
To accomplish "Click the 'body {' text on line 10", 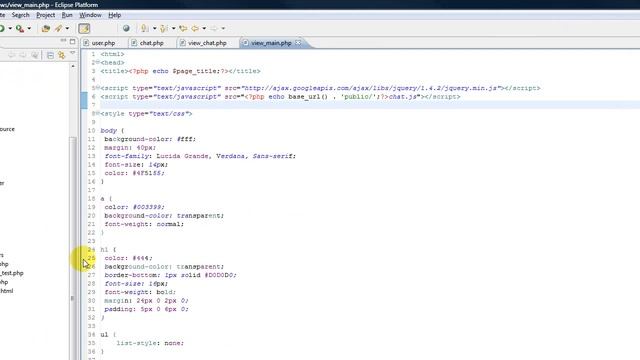I will coord(112,131).
